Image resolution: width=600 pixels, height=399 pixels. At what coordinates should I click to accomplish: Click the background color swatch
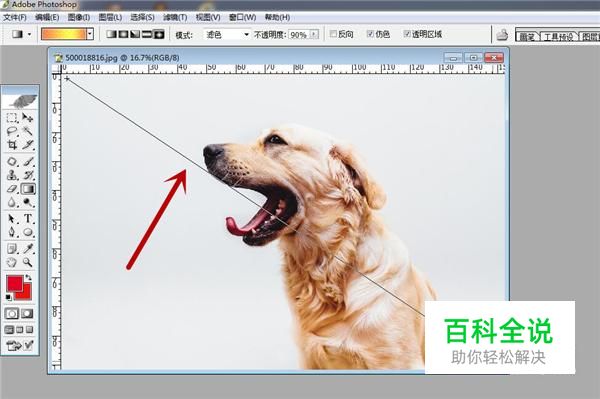click(26, 293)
